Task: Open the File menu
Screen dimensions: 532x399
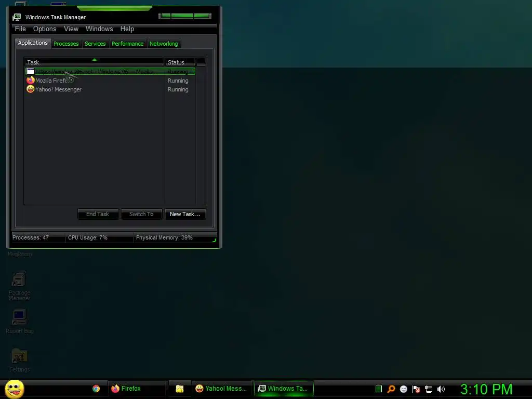Action: [x=20, y=29]
